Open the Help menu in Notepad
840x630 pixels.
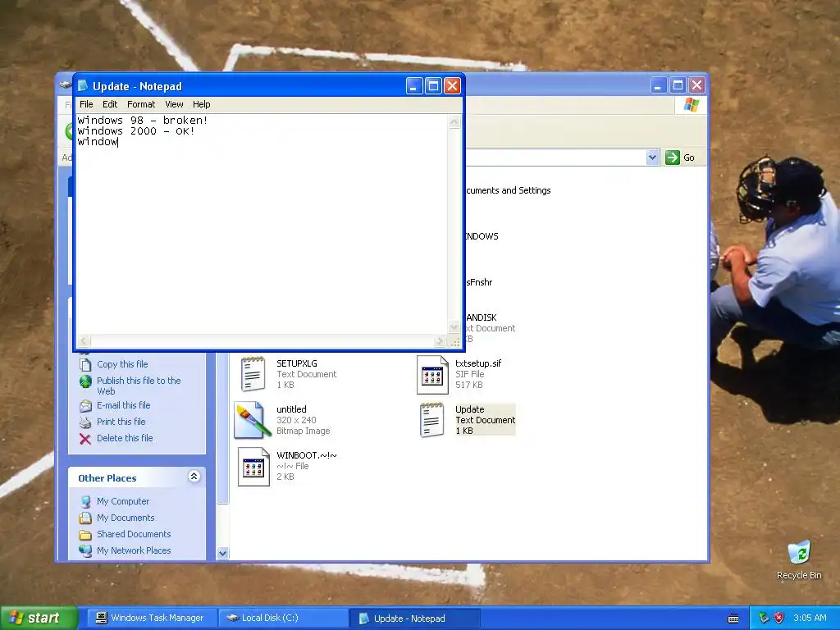coord(202,104)
